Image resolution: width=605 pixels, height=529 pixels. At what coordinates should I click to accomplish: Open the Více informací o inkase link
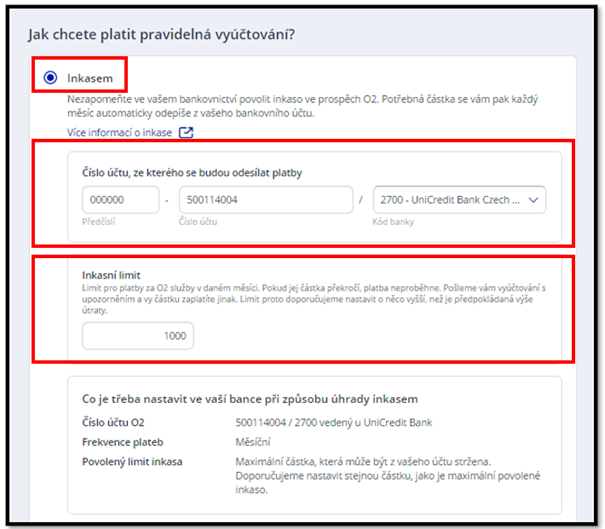pos(119,133)
